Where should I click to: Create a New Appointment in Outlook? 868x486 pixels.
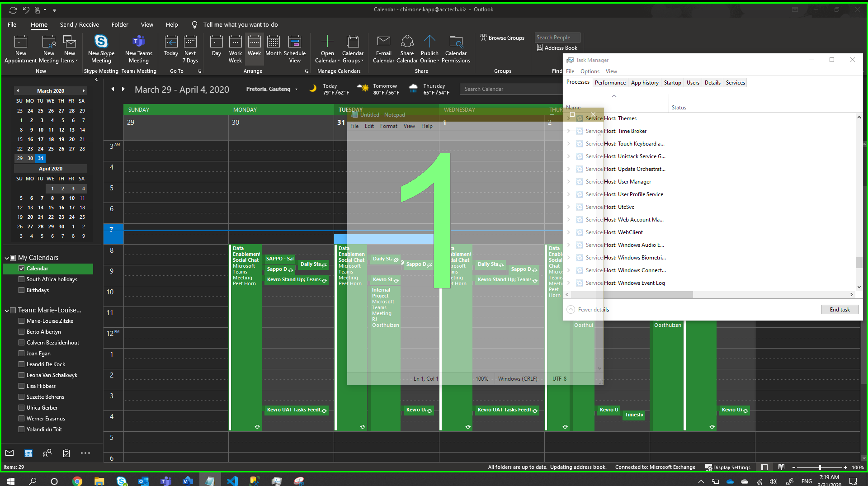point(21,49)
